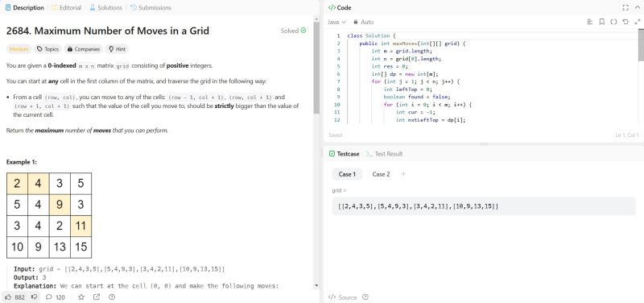Click the thumbs down dislike icon
This screenshot has width=644, height=303.
click(x=34, y=297)
